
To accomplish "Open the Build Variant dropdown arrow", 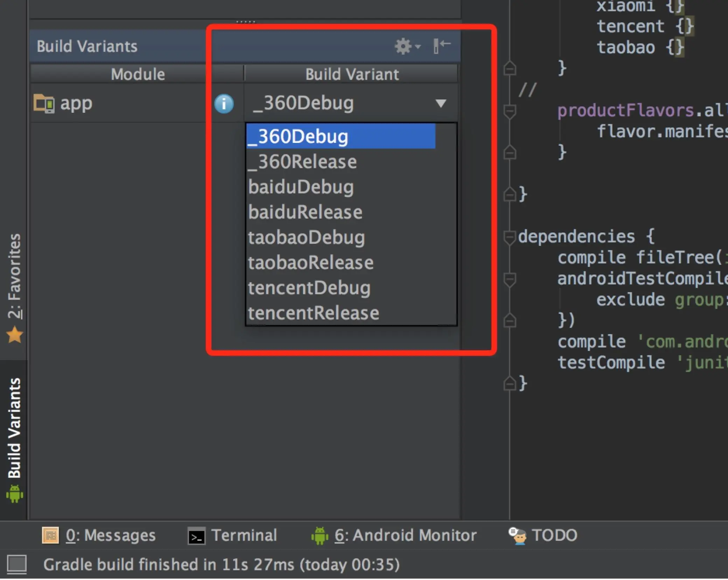I will click(x=441, y=103).
